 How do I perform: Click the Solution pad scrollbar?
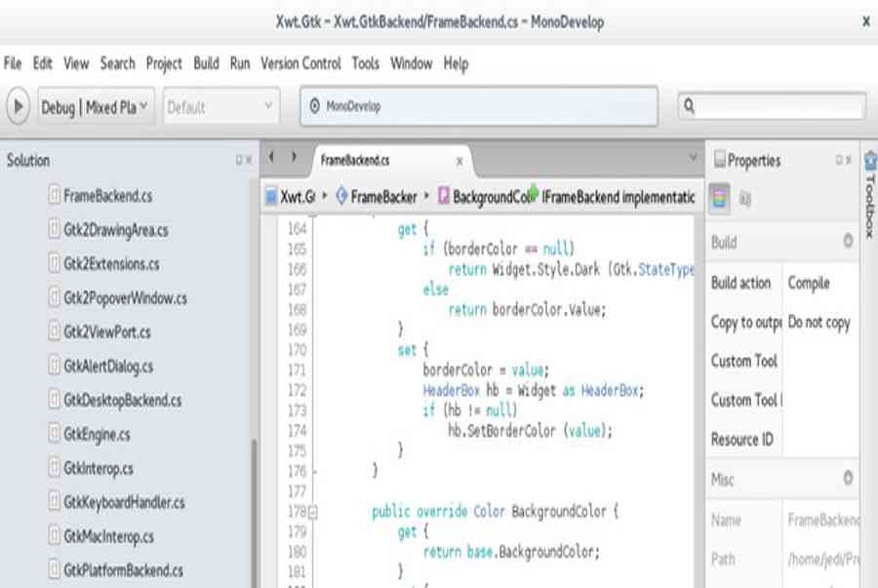click(x=255, y=512)
